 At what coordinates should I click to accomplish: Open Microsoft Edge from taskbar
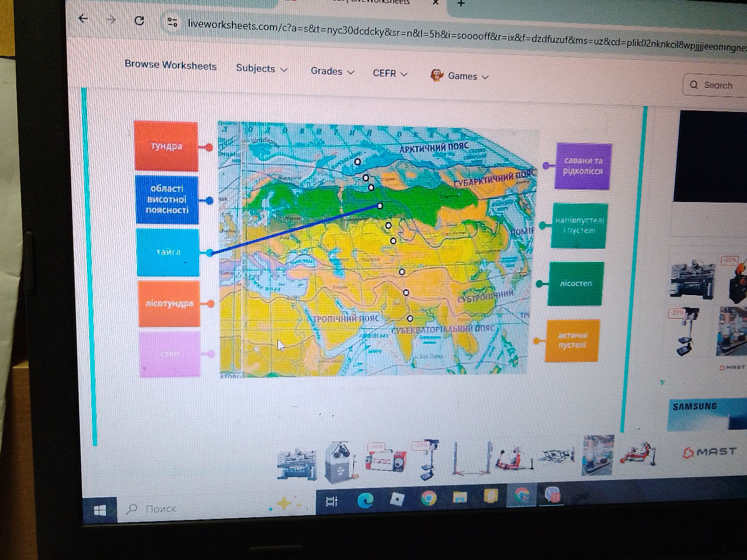coord(365,500)
